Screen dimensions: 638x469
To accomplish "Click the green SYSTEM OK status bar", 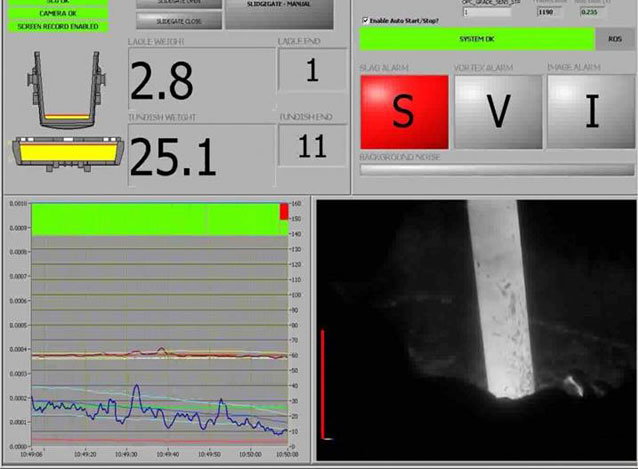I will point(477,39).
